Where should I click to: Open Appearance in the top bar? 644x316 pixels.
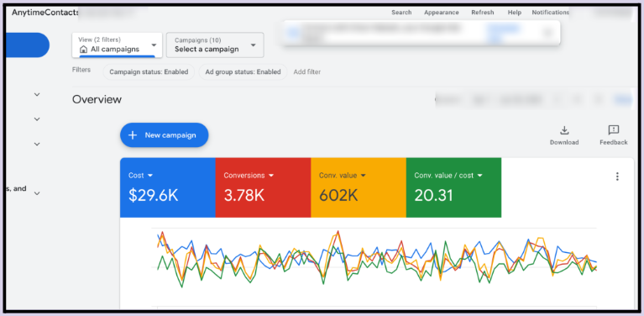(x=442, y=13)
